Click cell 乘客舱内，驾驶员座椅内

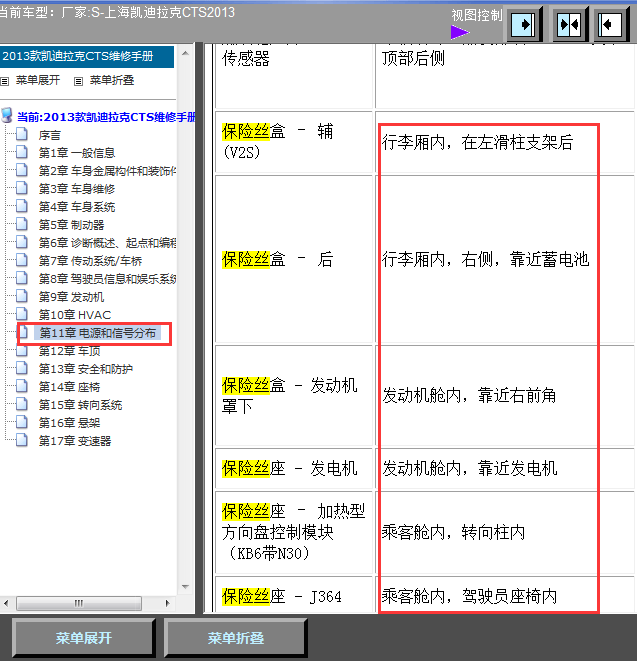coord(505,595)
